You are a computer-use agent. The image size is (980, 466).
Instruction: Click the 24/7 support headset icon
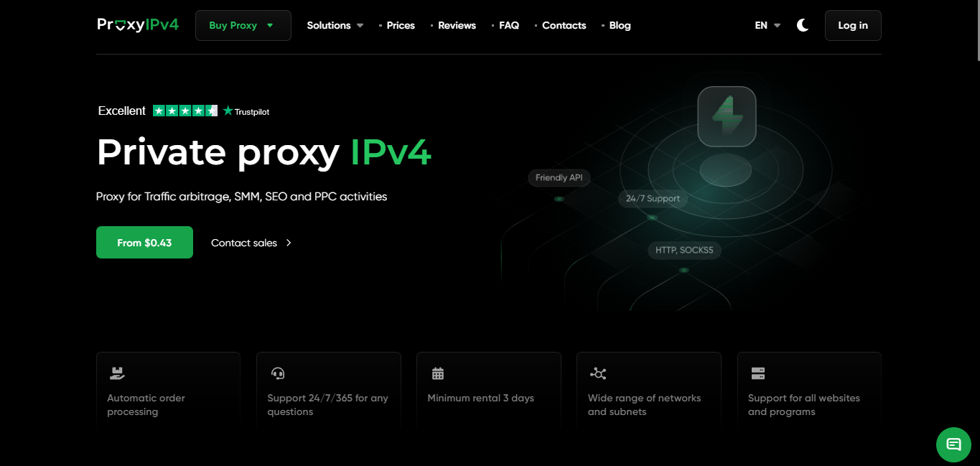tap(278, 373)
